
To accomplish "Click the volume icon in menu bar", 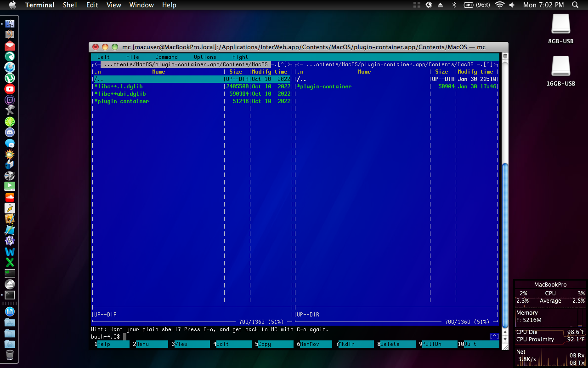I will point(512,5).
